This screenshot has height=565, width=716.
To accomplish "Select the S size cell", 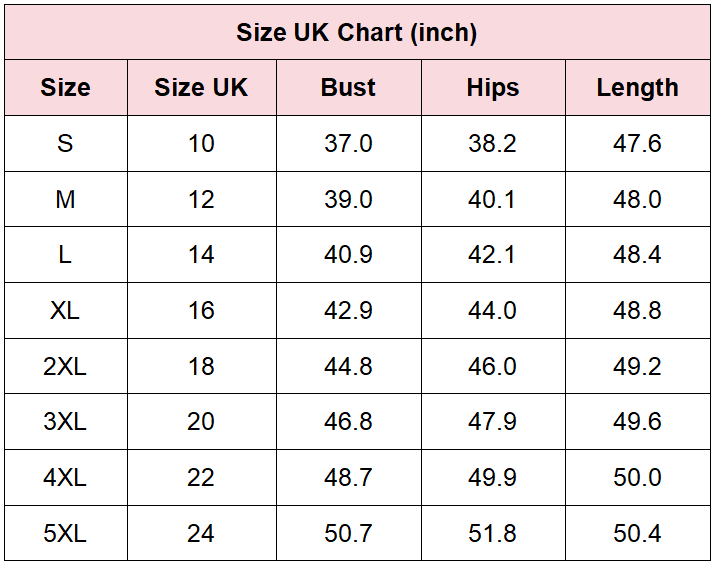I will [x=65, y=143].
